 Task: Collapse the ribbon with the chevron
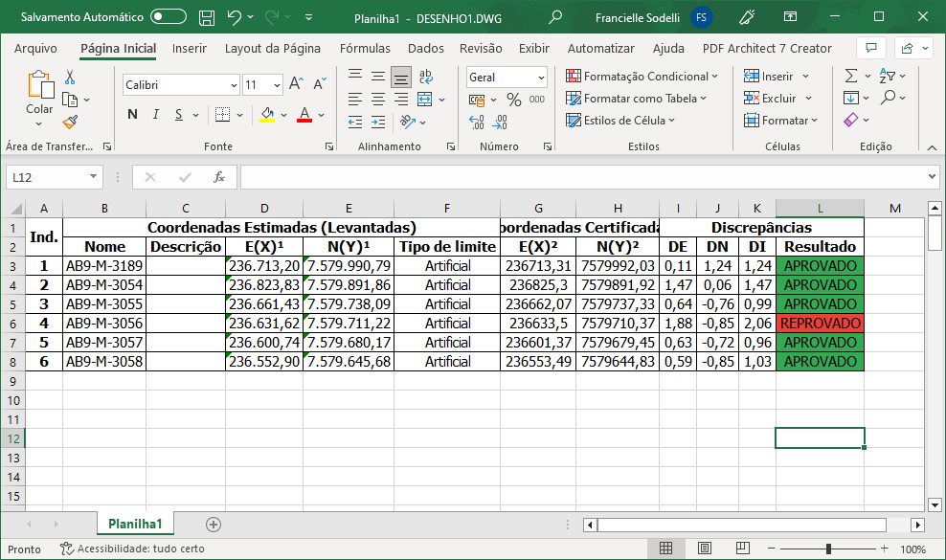coord(933,147)
